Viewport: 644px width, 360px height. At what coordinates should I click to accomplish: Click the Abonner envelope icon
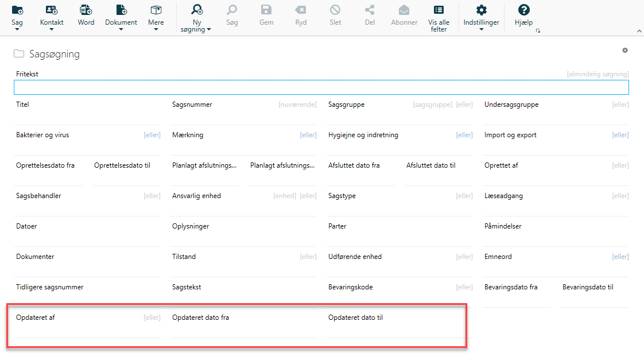point(404,10)
